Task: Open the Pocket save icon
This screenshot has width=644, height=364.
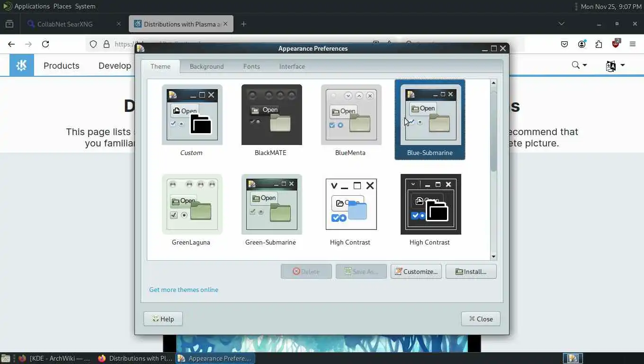Action: (x=564, y=44)
